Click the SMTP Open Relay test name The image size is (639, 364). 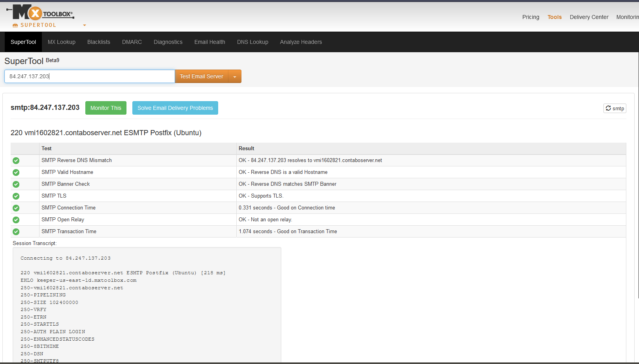63,220
